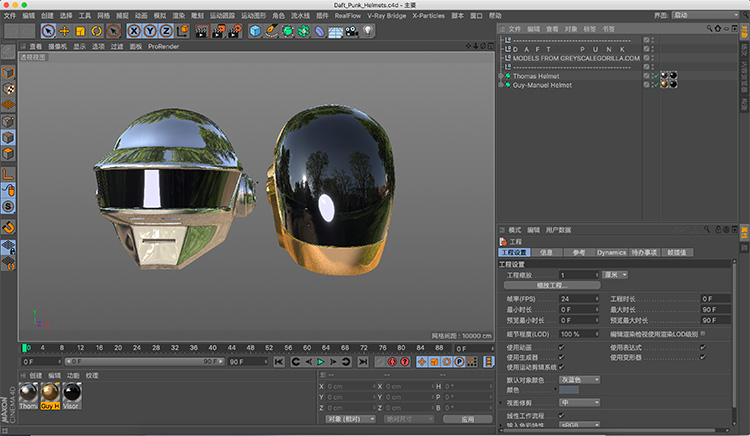Screen dimensions: 750x436
Task: Click the record active objects button
Action: tap(380, 362)
